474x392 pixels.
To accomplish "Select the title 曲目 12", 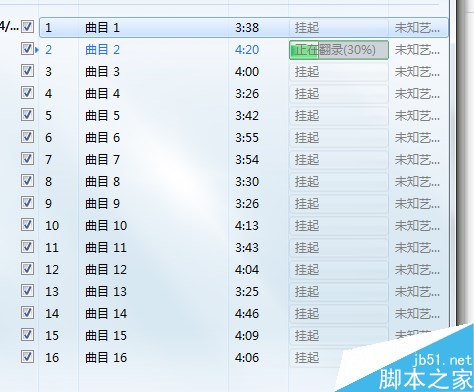I will pos(106,270).
